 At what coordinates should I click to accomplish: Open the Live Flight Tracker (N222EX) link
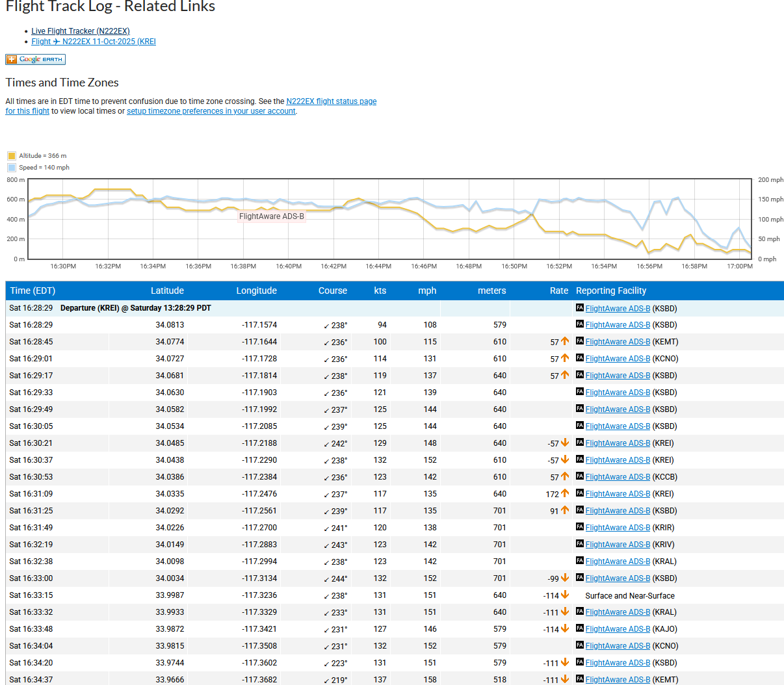coord(81,31)
